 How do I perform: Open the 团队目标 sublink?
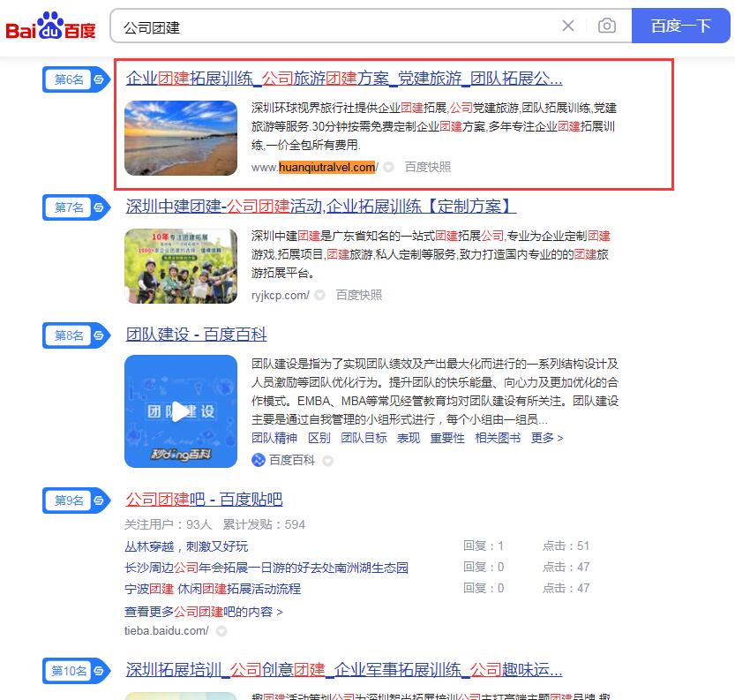pyautogui.click(x=364, y=438)
